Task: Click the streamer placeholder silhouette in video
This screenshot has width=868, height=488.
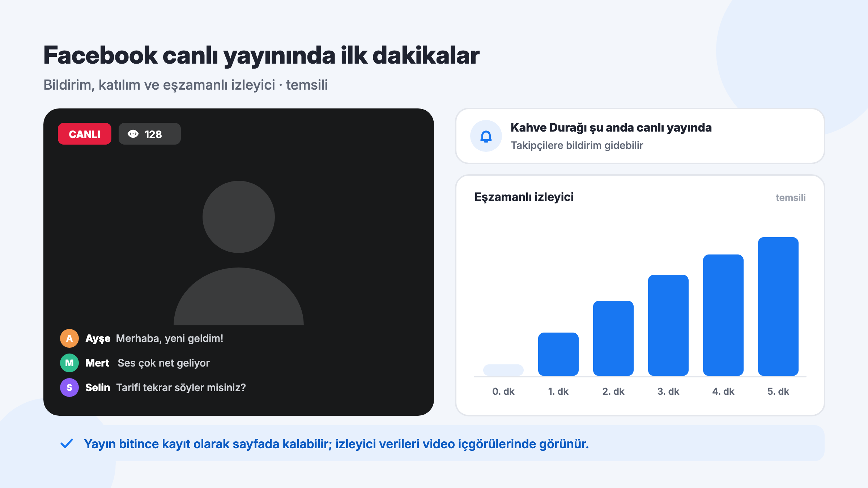Action: [239, 253]
